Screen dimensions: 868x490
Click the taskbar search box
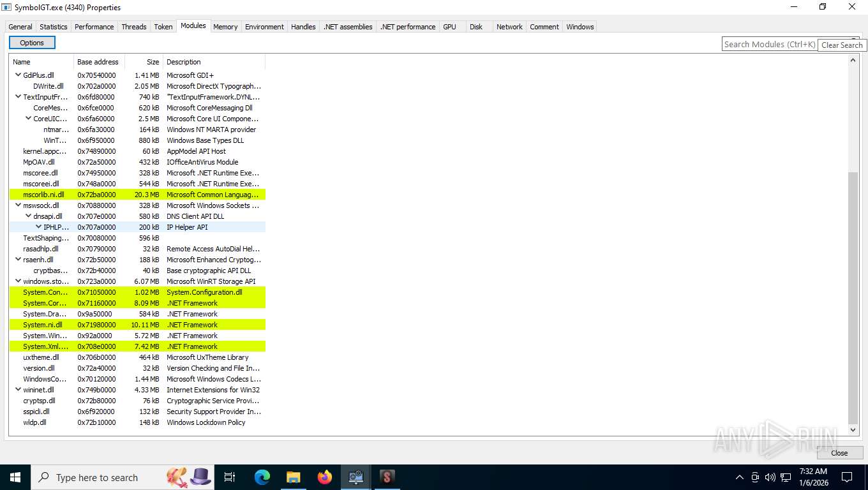click(123, 477)
